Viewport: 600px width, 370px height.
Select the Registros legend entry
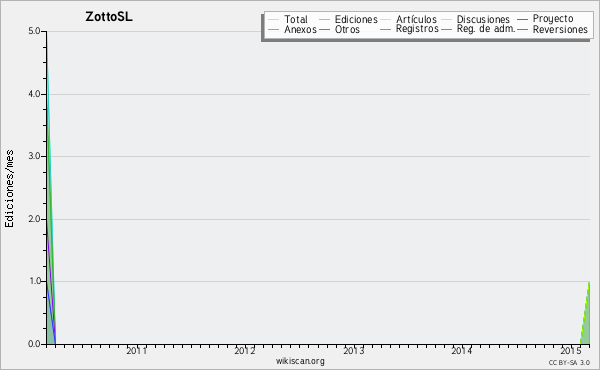point(417,29)
